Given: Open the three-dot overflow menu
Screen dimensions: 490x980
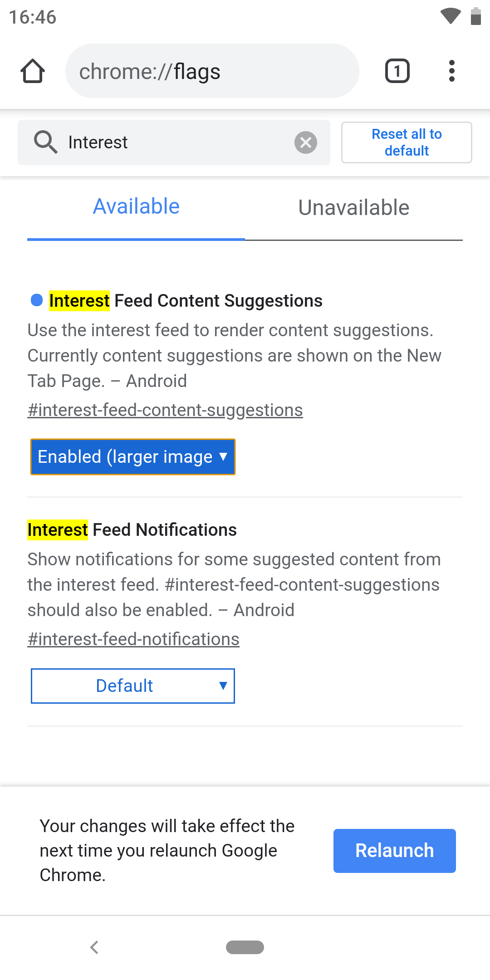Looking at the screenshot, I should point(451,71).
